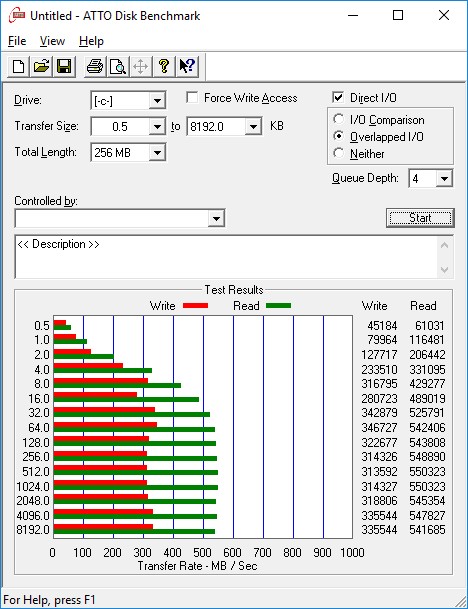Image resolution: width=468 pixels, height=609 pixels.
Task: Open Print Preview toolbar icon
Action: [118, 66]
